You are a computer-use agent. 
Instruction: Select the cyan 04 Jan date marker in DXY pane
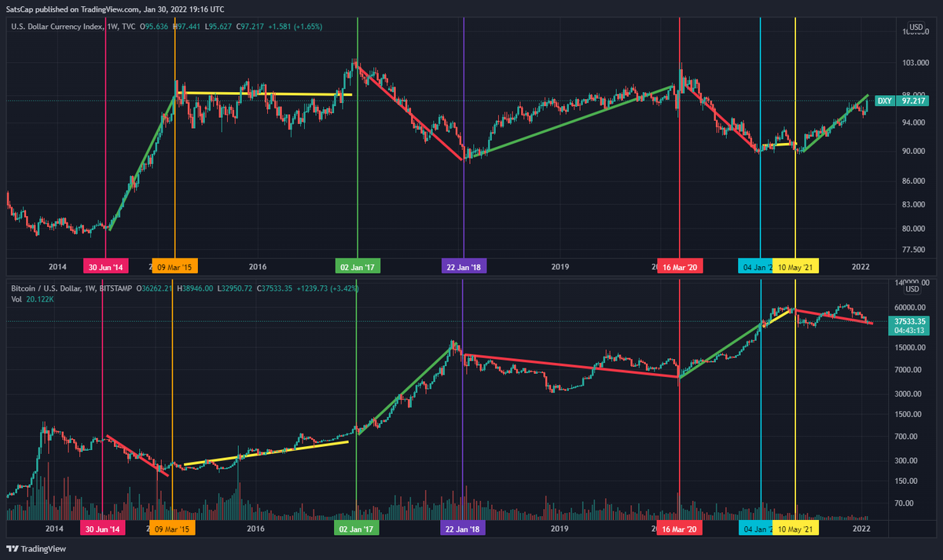coord(756,267)
